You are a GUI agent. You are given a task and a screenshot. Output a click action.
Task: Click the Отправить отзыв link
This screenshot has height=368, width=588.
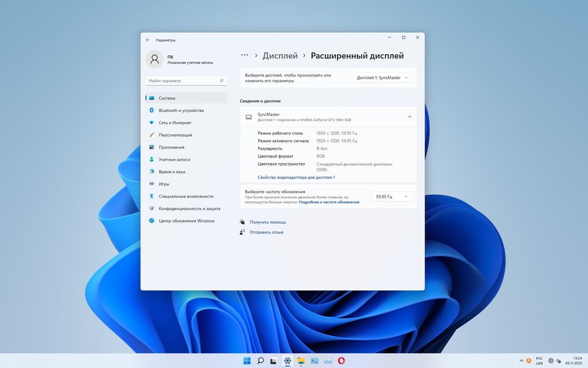(266, 233)
